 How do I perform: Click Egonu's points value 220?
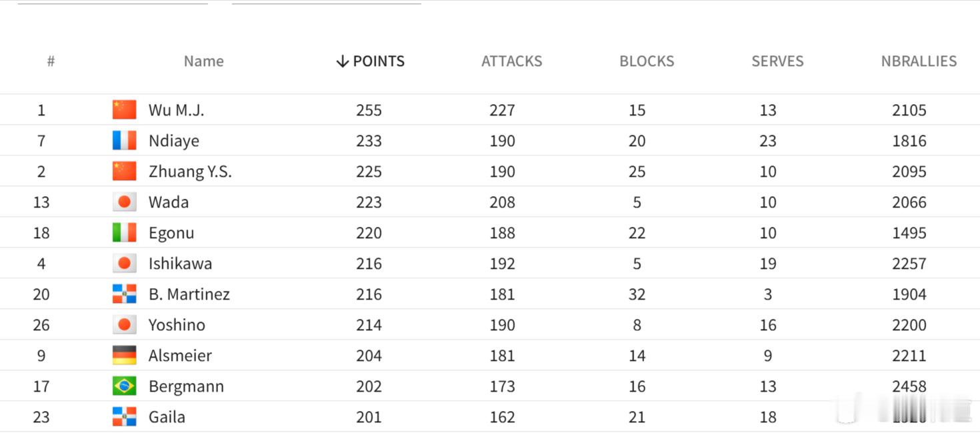coord(369,233)
